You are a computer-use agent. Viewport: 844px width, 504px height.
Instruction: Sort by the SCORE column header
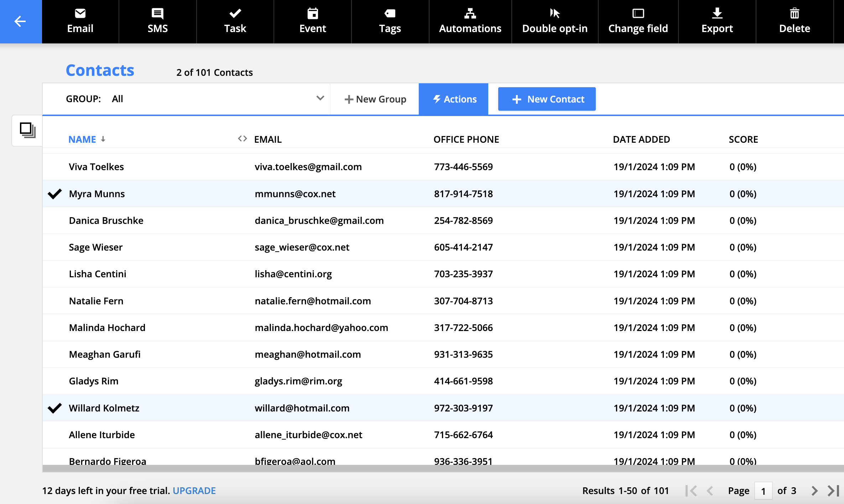click(743, 139)
